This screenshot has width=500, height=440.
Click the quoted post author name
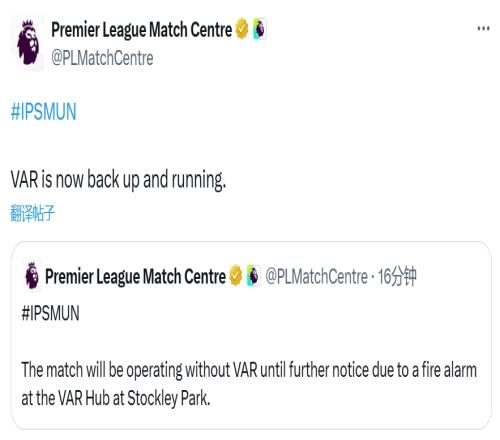click(x=135, y=276)
